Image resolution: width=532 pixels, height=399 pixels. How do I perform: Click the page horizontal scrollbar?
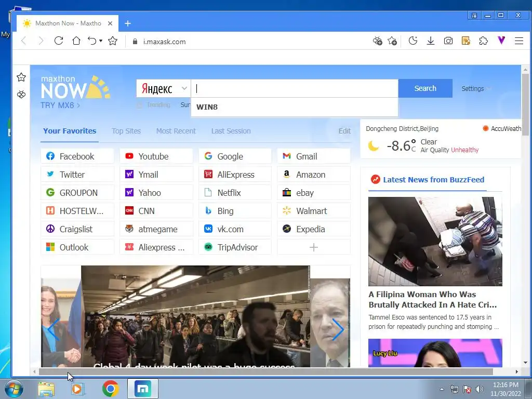(x=265, y=372)
